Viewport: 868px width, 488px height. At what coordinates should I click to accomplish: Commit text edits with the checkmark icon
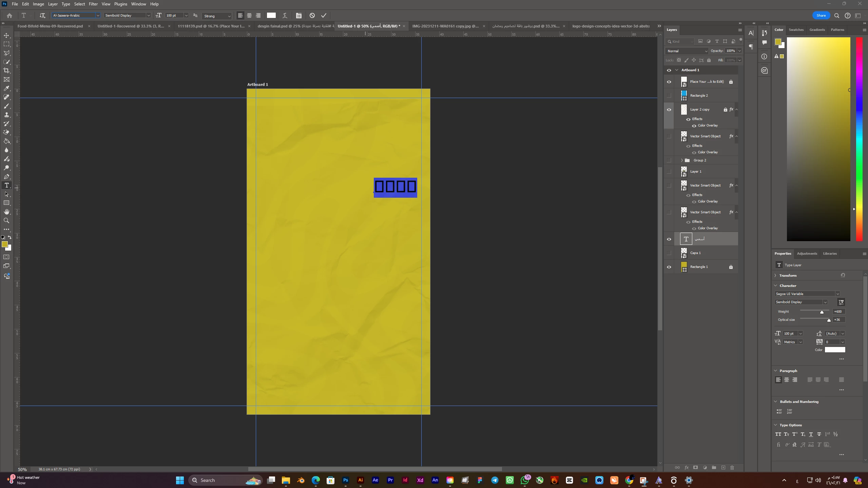(324, 16)
